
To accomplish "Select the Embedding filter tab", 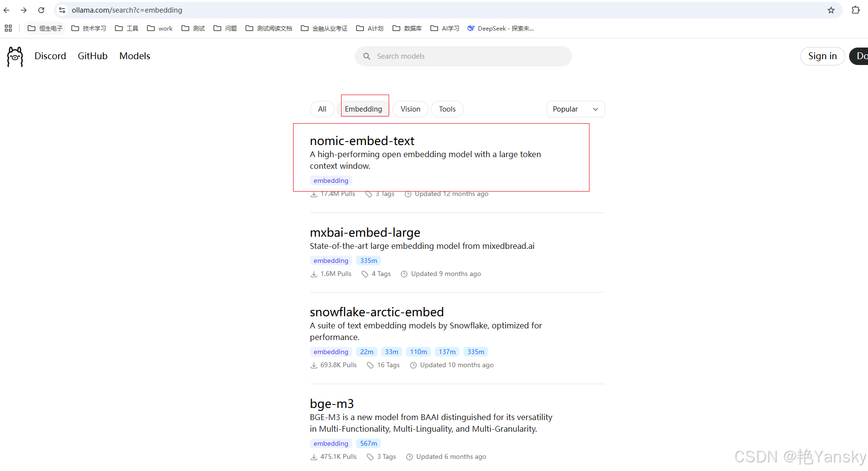I will click(363, 109).
